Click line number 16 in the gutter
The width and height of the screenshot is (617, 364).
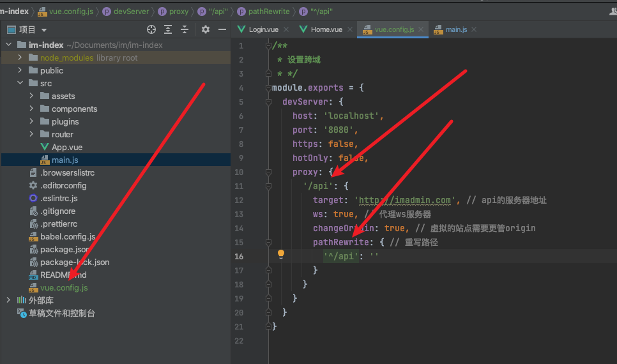click(x=239, y=257)
